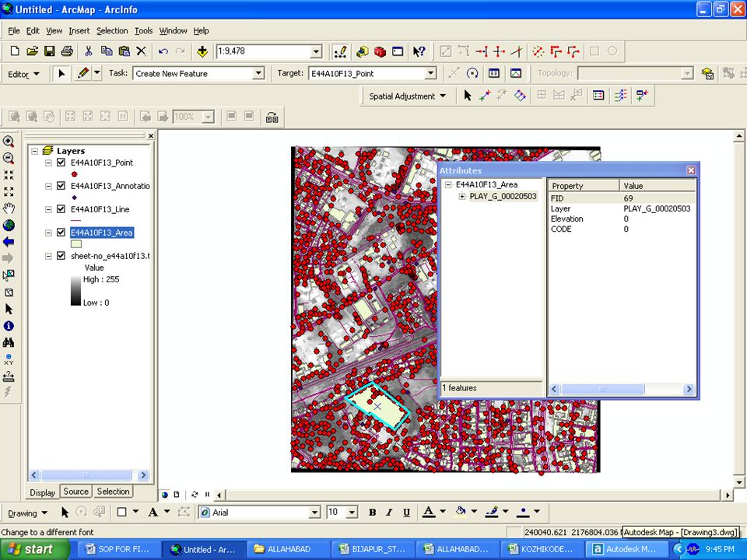Select the Edit tool arrow in Editor toolbar

click(61, 73)
